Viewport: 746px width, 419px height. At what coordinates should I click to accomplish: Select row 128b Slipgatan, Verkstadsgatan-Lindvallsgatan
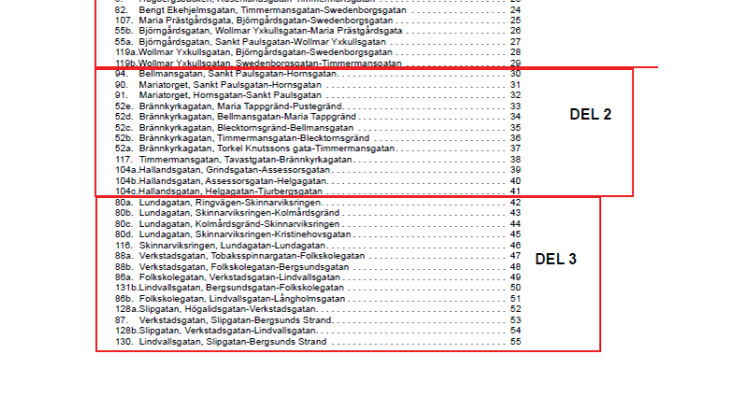pyautogui.click(x=318, y=331)
